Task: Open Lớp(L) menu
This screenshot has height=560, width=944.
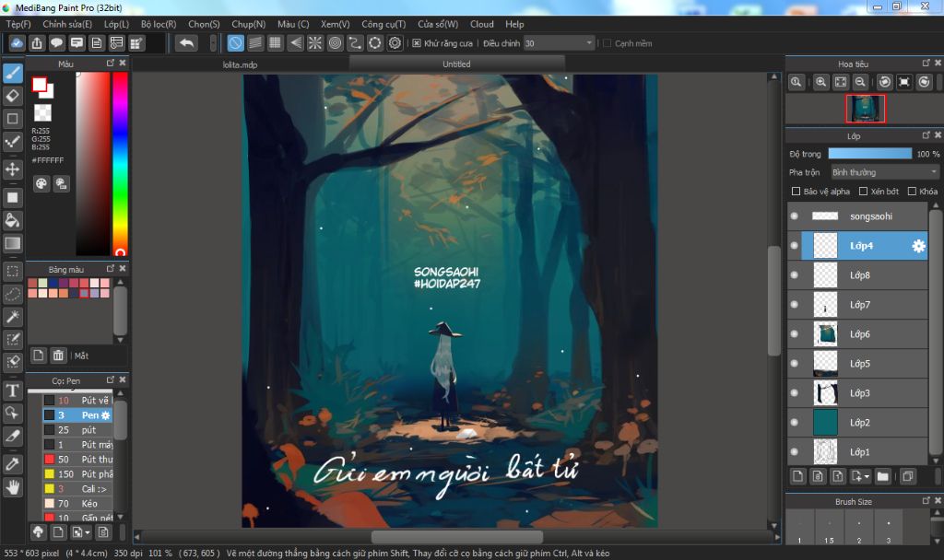Action: point(116,24)
